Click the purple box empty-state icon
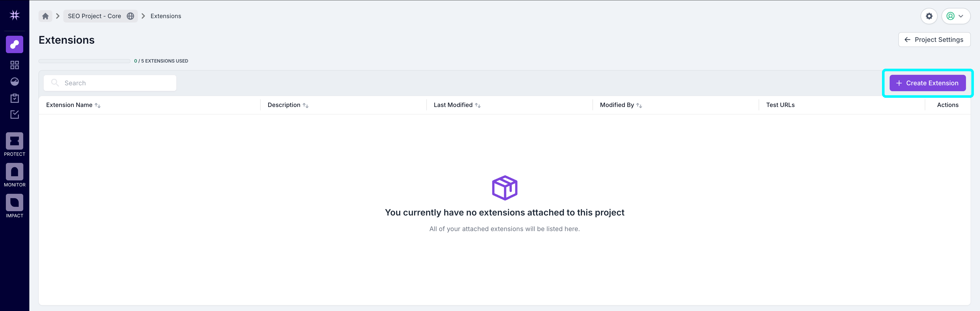This screenshot has height=311, width=980. point(505,188)
